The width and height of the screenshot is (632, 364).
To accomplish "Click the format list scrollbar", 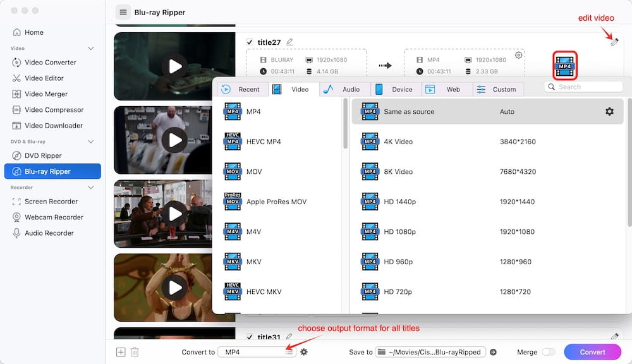I will point(346,123).
